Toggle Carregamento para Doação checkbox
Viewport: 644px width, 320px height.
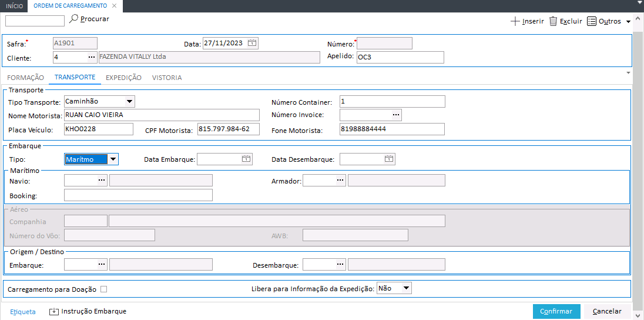point(104,289)
